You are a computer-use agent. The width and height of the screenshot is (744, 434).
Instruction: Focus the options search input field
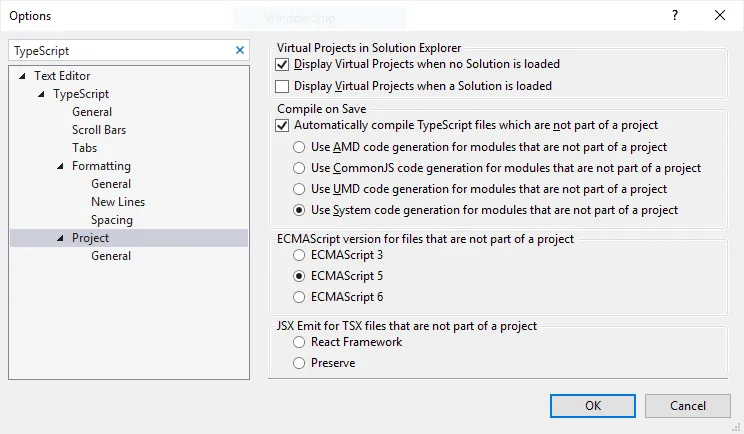pos(120,50)
